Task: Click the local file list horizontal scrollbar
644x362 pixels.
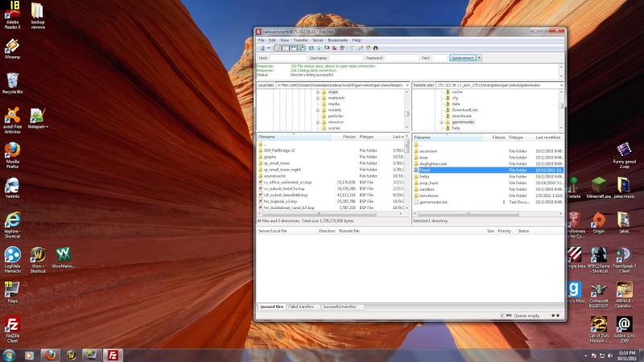Action: click(x=320, y=213)
